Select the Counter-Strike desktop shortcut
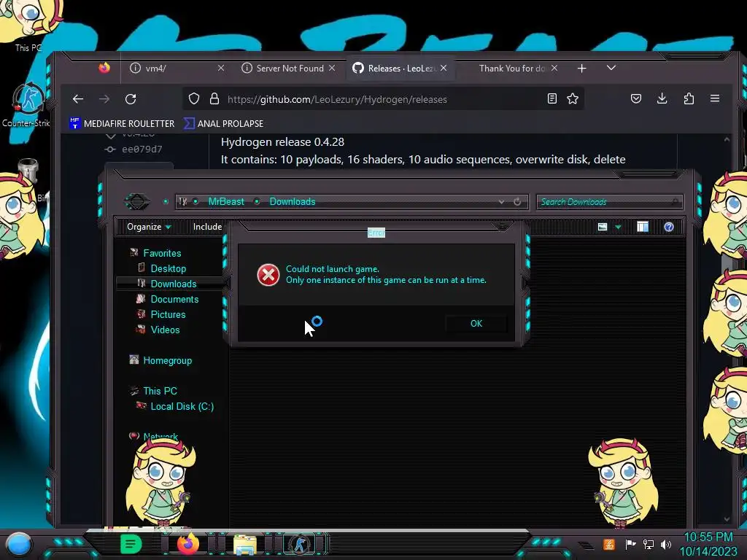The width and height of the screenshot is (747, 560). coord(27,106)
